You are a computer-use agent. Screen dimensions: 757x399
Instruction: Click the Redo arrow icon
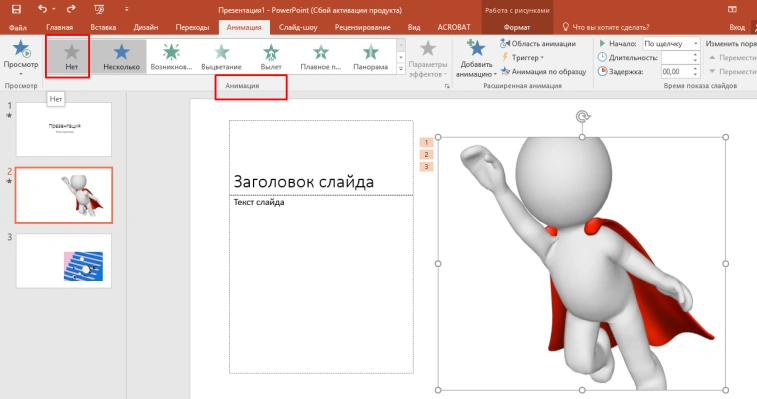(71, 9)
